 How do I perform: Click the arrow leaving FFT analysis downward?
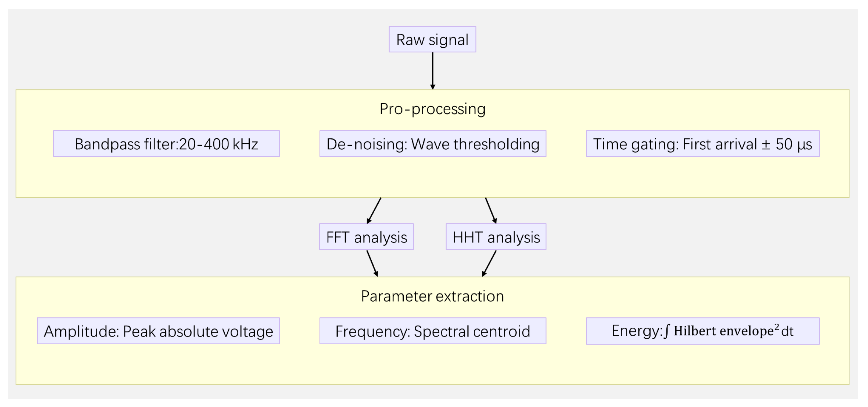tap(372, 264)
